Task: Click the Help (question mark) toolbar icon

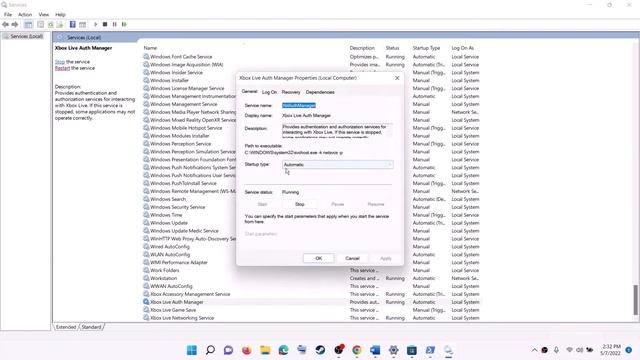Action: click(72, 24)
